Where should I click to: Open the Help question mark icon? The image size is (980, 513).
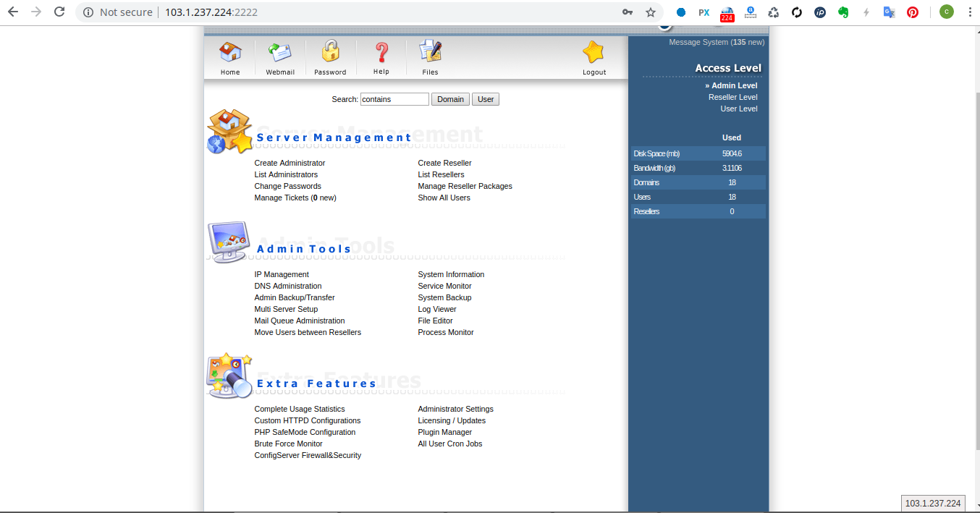(x=381, y=53)
